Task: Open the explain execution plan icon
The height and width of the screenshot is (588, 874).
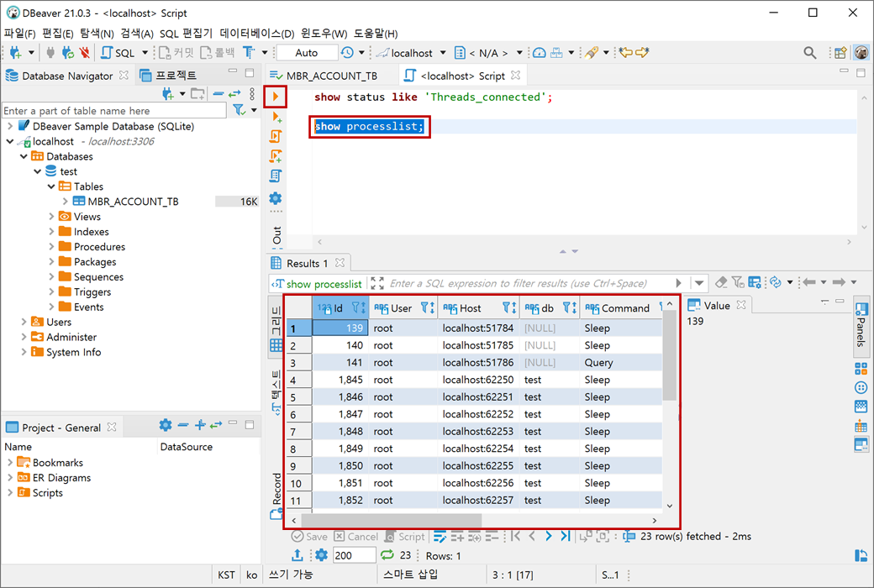Action: click(276, 176)
